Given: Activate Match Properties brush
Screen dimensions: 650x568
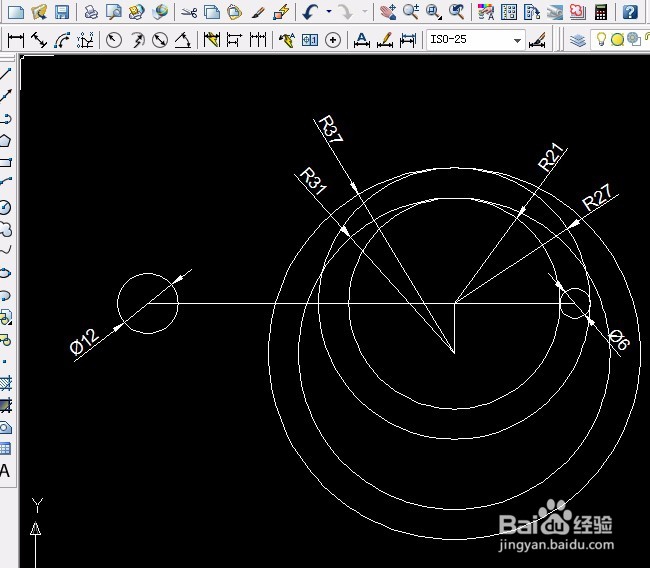Looking at the screenshot, I should click(x=258, y=12).
